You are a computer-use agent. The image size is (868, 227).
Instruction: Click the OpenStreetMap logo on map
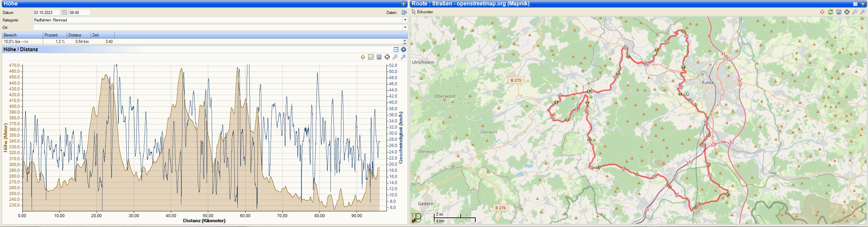click(416, 217)
